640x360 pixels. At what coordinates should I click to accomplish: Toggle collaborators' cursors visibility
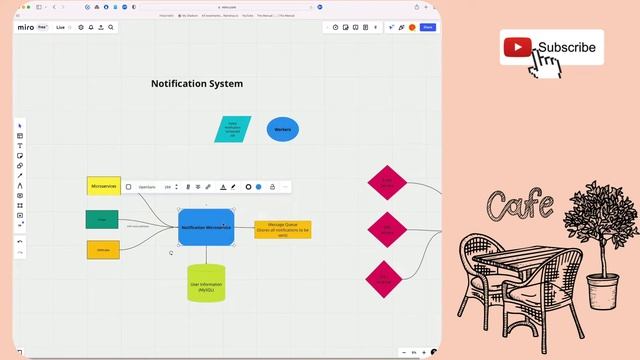click(x=391, y=27)
